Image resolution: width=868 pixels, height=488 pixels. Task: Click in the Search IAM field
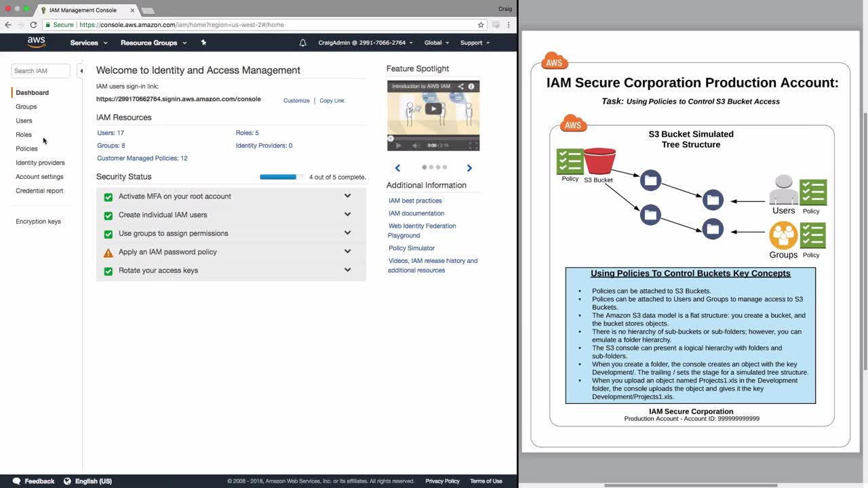(x=41, y=70)
